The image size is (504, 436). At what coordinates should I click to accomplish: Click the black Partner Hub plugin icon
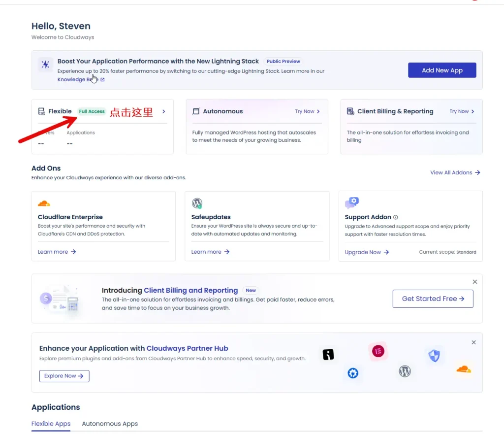328,355
